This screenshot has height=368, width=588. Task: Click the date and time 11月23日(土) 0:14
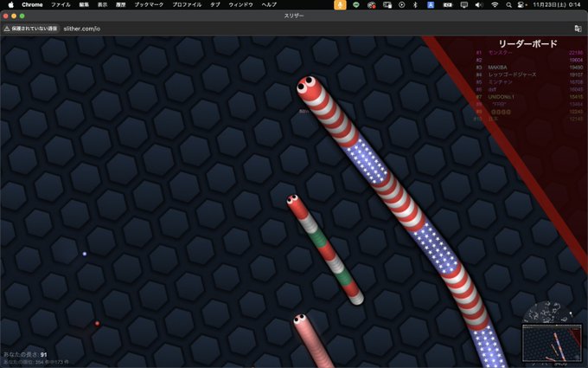pos(557,5)
